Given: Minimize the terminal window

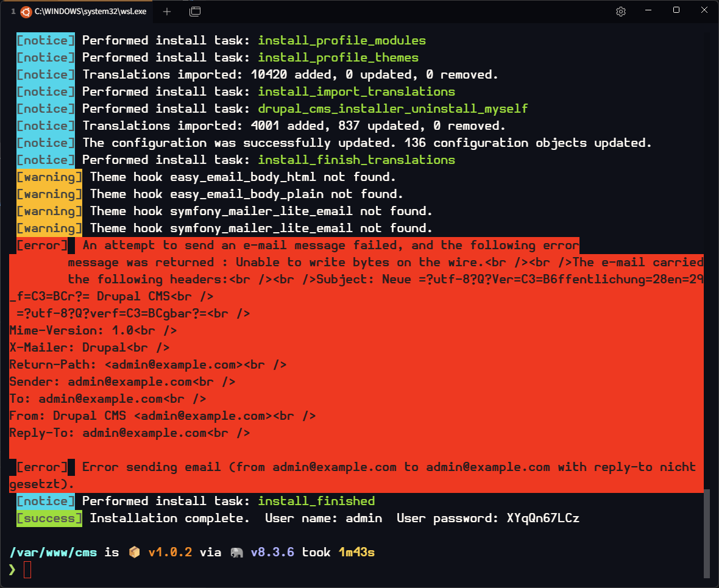Looking at the screenshot, I should point(649,10).
